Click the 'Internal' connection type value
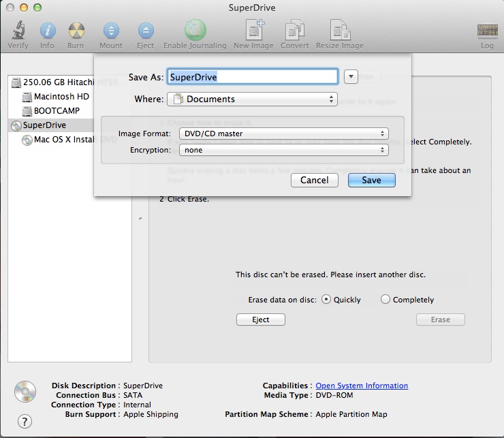 [138, 405]
